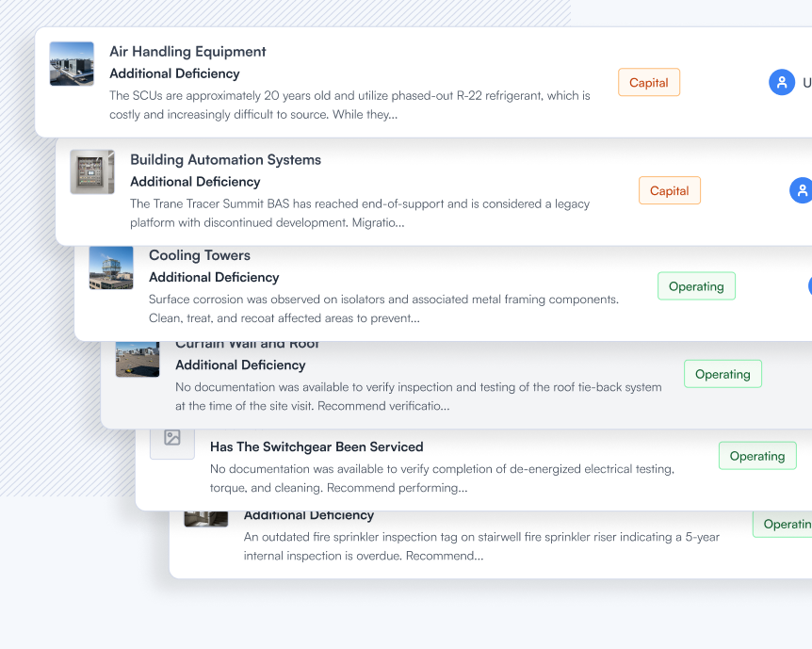The image size is (812, 649).
Task: Click the Capital tag on Building Automation Systems
Action: point(670,190)
